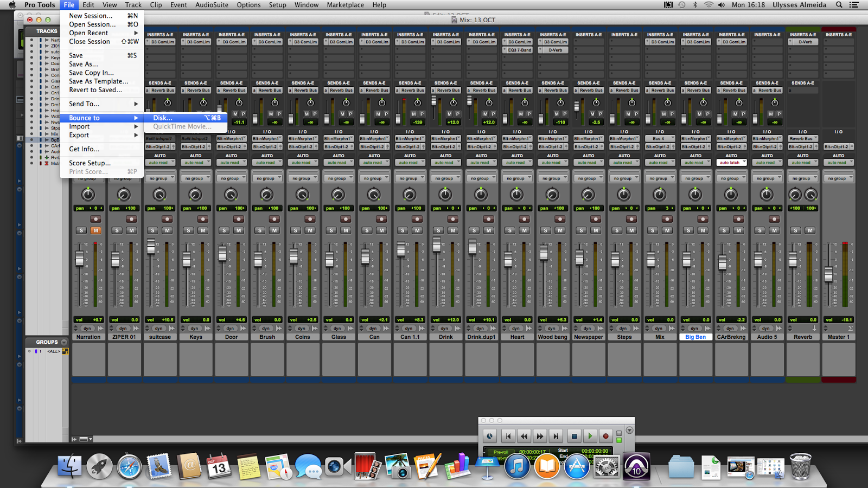868x488 pixels.
Task: Solo the Narration track
Action: tap(81, 230)
